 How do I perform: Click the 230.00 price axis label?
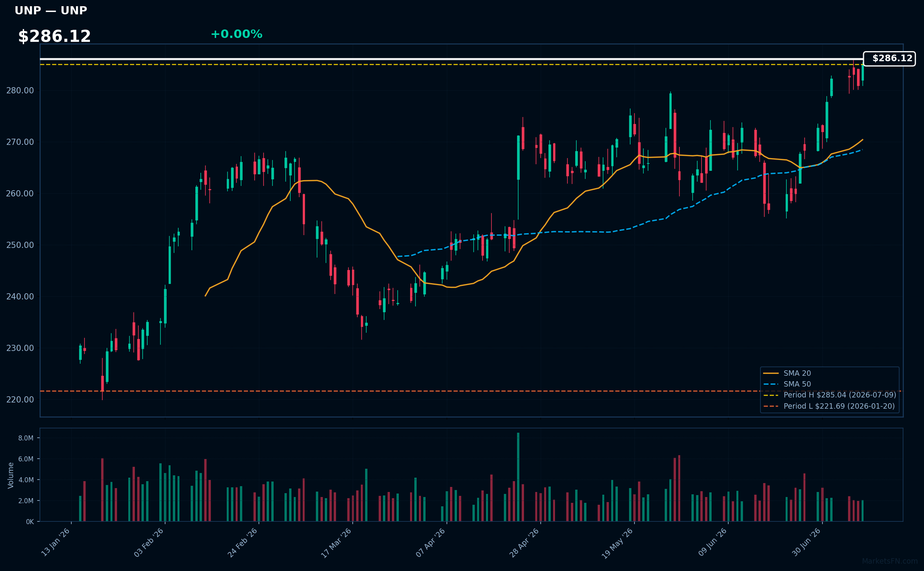(x=20, y=348)
